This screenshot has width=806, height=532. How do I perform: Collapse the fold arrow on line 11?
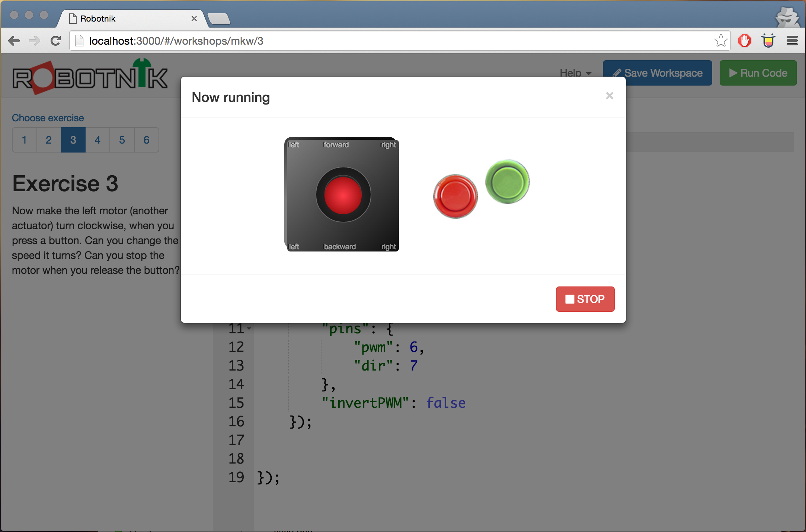point(249,329)
